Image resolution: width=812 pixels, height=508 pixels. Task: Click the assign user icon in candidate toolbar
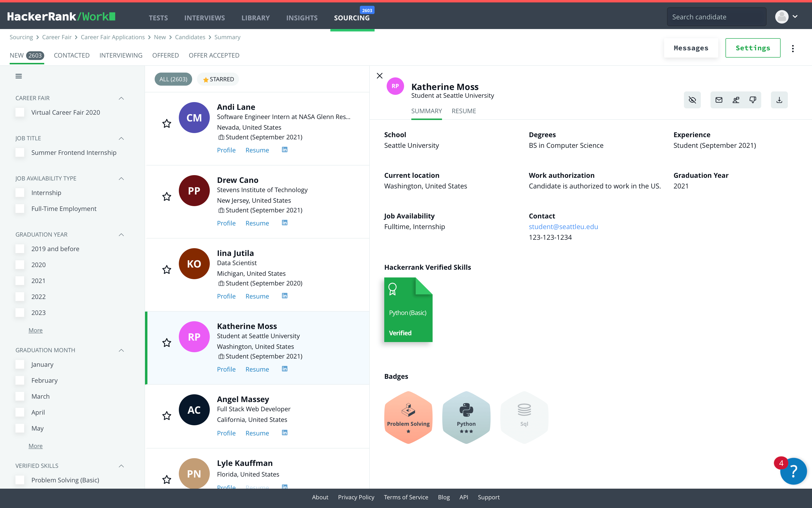[736, 100]
